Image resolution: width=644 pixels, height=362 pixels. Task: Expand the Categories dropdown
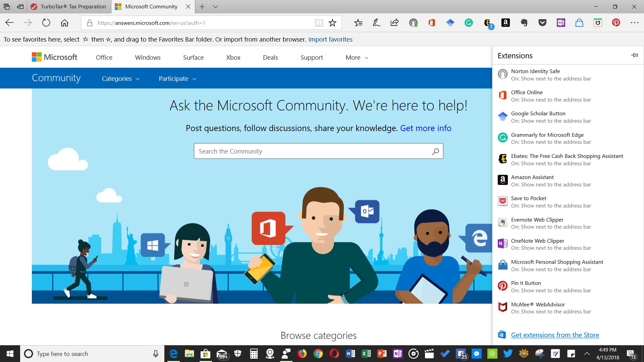pos(121,79)
